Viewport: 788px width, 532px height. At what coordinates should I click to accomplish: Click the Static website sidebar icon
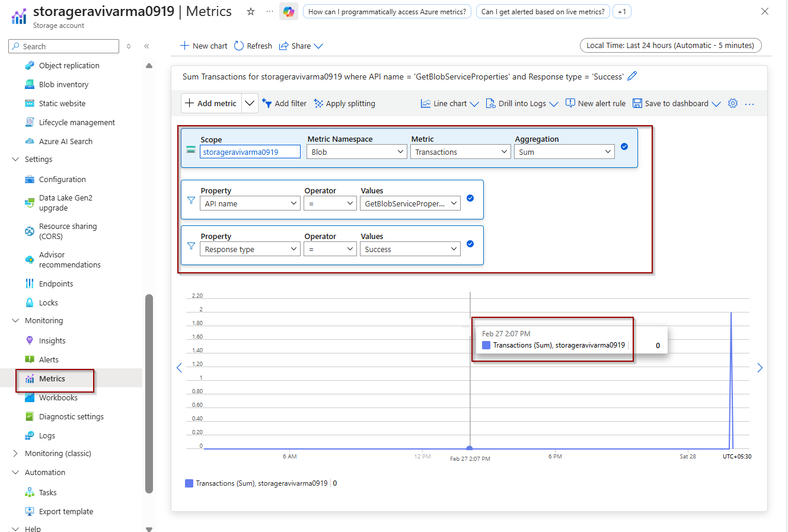(x=30, y=103)
